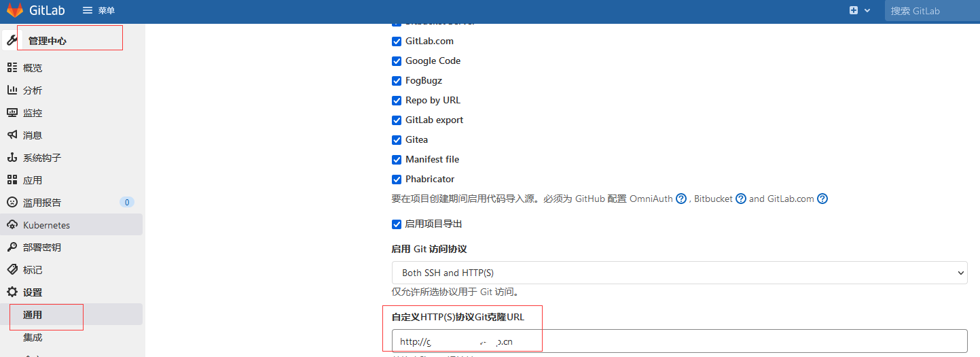
Task: Toggle the 启用项目导出 checkbox
Action: click(397, 224)
